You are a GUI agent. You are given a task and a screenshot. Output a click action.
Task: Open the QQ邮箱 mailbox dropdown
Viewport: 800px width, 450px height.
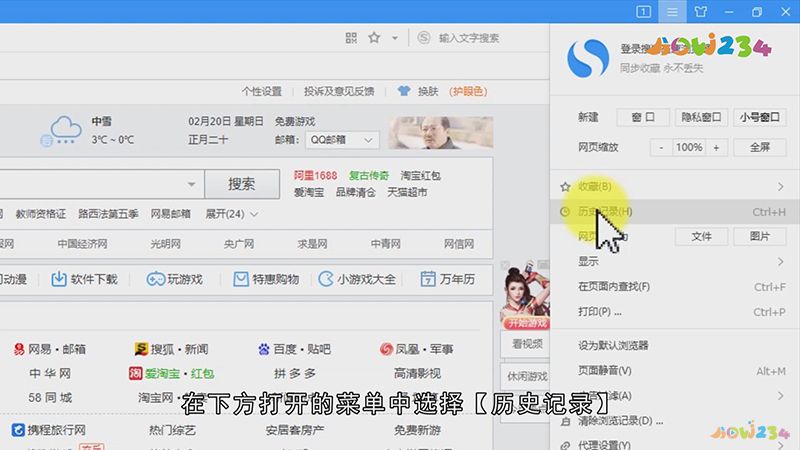tap(341, 140)
